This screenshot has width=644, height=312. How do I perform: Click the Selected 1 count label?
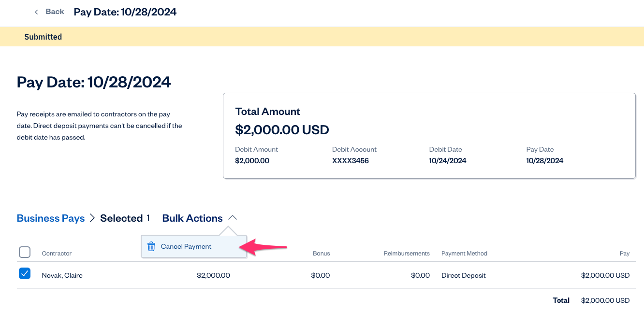click(x=125, y=218)
